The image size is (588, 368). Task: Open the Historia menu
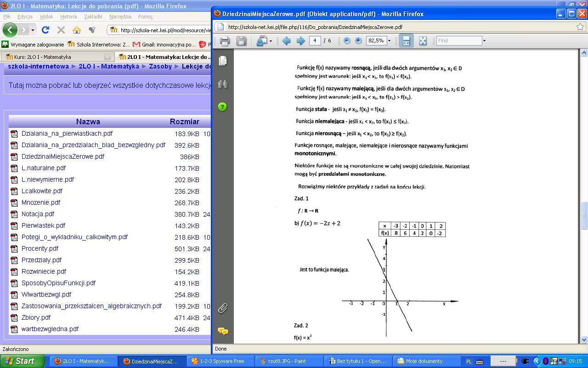point(68,17)
